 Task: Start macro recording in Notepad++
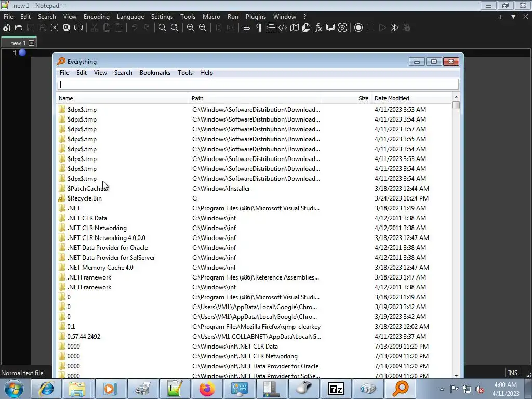358,28
